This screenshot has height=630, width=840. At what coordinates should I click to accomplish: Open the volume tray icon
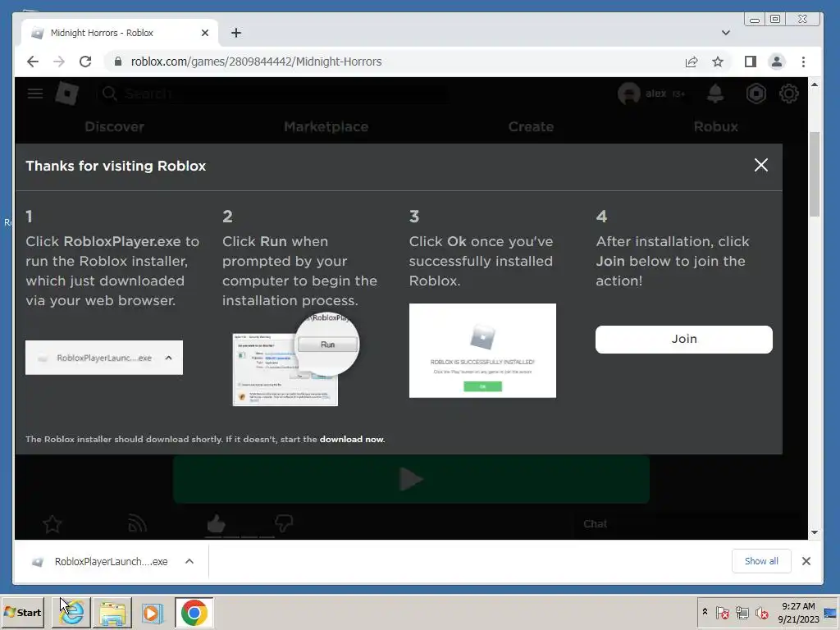[761, 612]
